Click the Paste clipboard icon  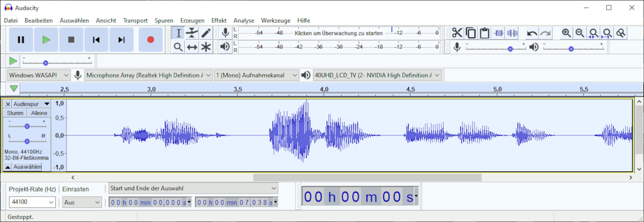coord(485,33)
